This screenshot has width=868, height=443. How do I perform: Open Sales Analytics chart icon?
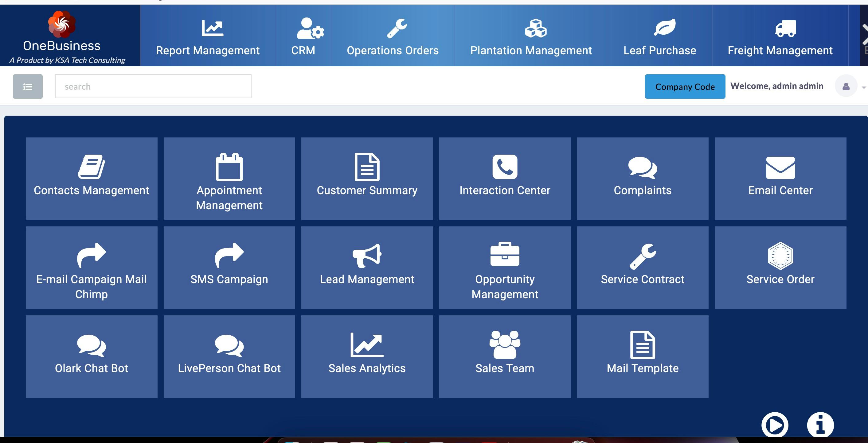pos(367,345)
